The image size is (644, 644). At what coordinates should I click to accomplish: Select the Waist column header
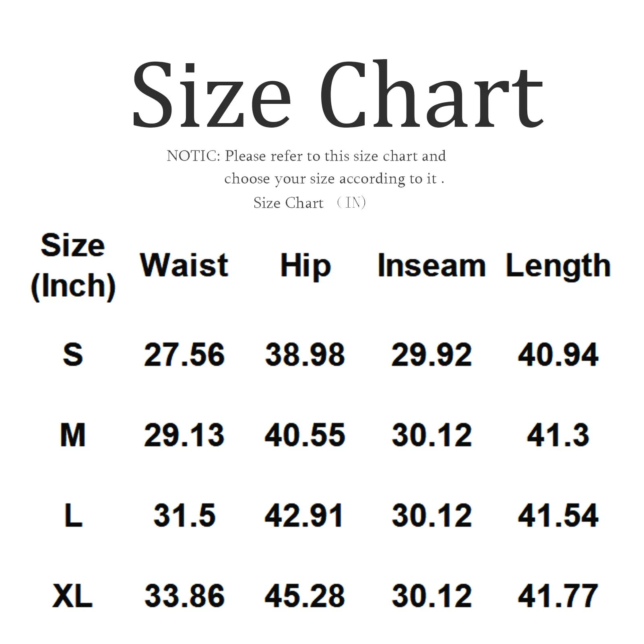click(184, 266)
